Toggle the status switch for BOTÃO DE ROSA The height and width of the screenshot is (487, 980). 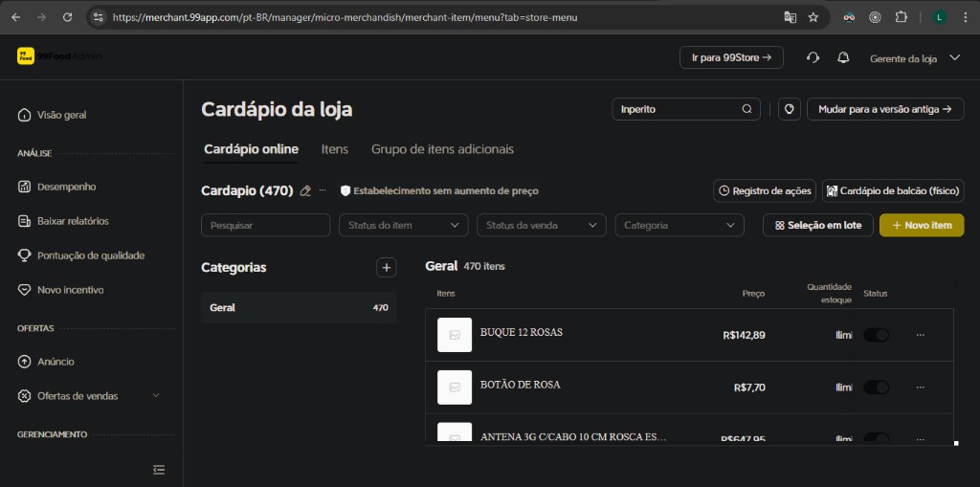point(877,387)
